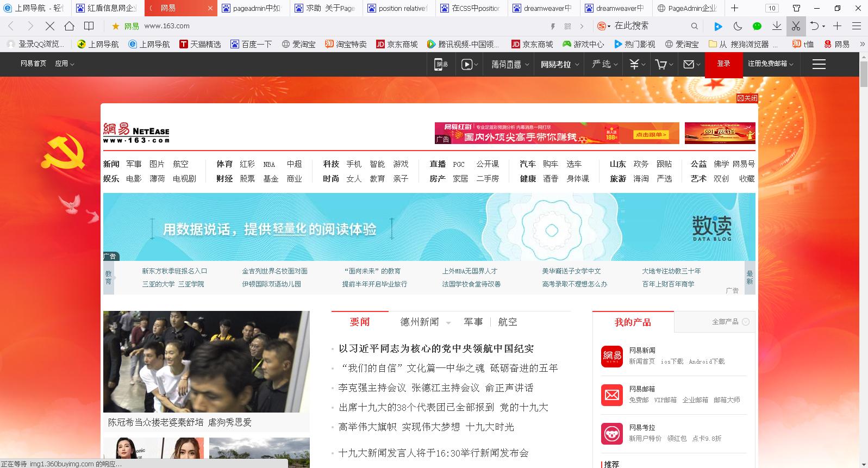Click 网易首页 link
The height and width of the screenshot is (468, 868).
click(x=33, y=64)
